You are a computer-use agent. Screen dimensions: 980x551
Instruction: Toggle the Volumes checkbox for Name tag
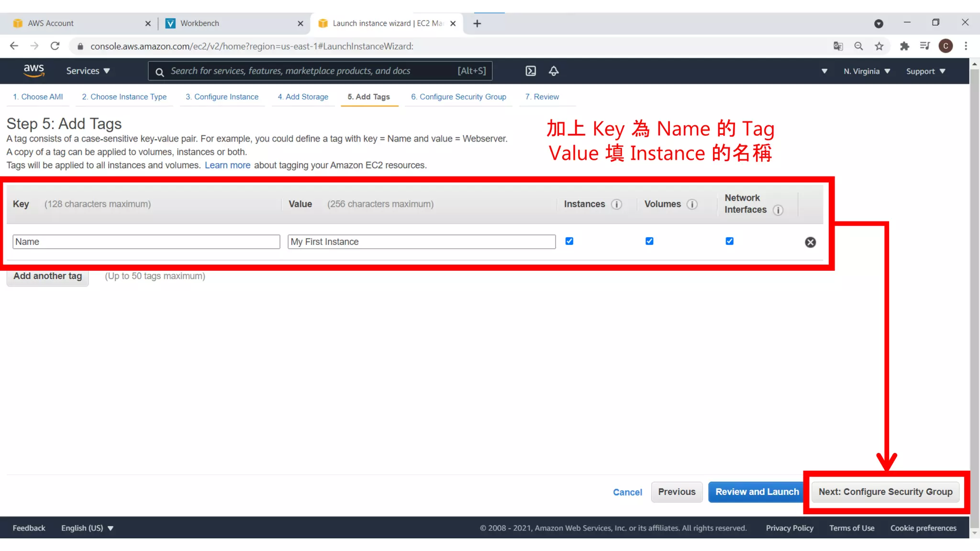[x=649, y=241]
